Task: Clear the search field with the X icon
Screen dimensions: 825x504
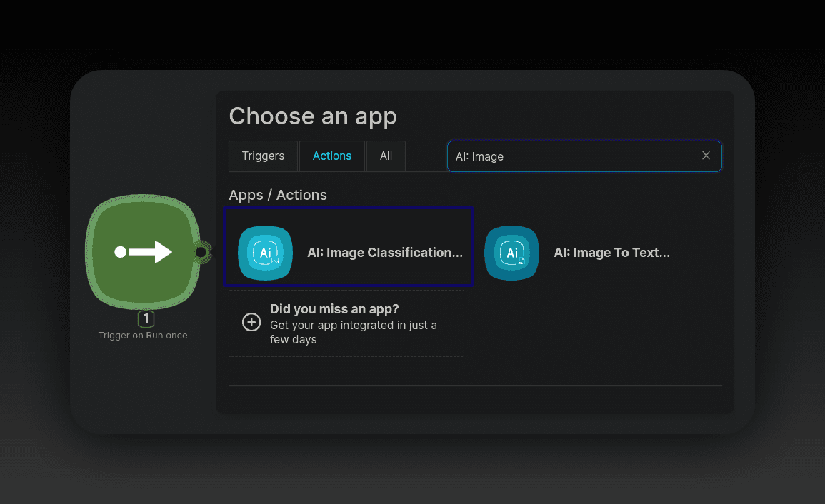Action: coord(706,156)
